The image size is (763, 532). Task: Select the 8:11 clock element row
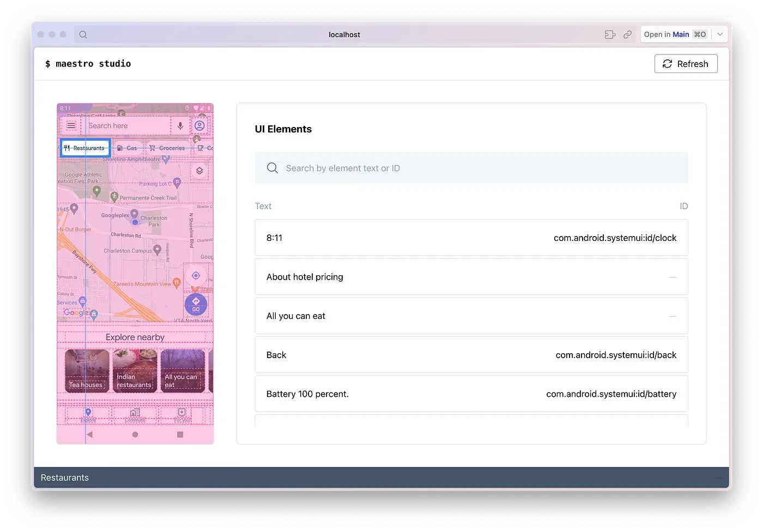471,238
